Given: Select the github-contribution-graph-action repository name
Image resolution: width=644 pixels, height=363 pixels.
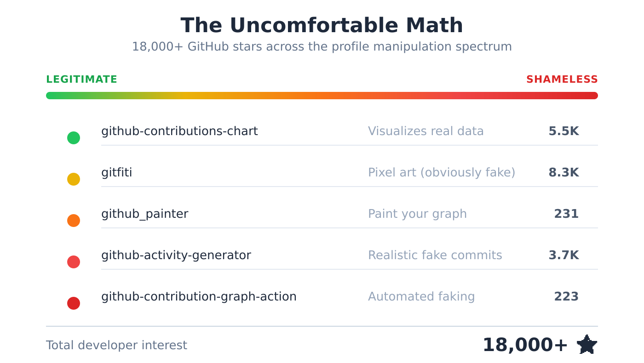Looking at the screenshot, I should (199, 297).
